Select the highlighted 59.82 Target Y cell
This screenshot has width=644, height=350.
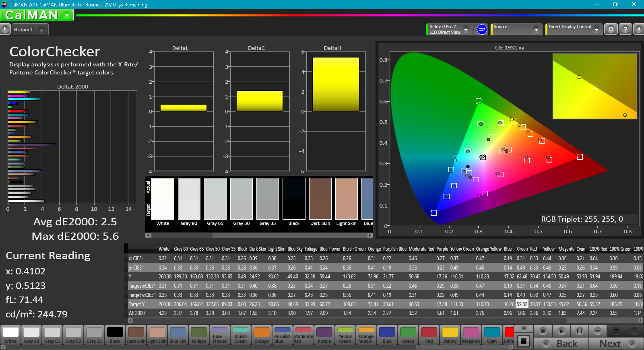click(522, 304)
